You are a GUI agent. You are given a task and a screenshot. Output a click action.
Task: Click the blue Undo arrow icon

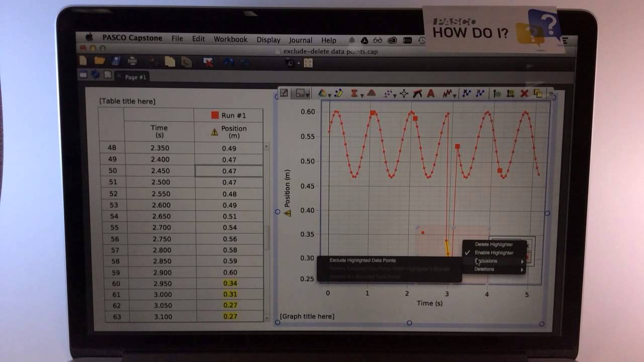229,62
